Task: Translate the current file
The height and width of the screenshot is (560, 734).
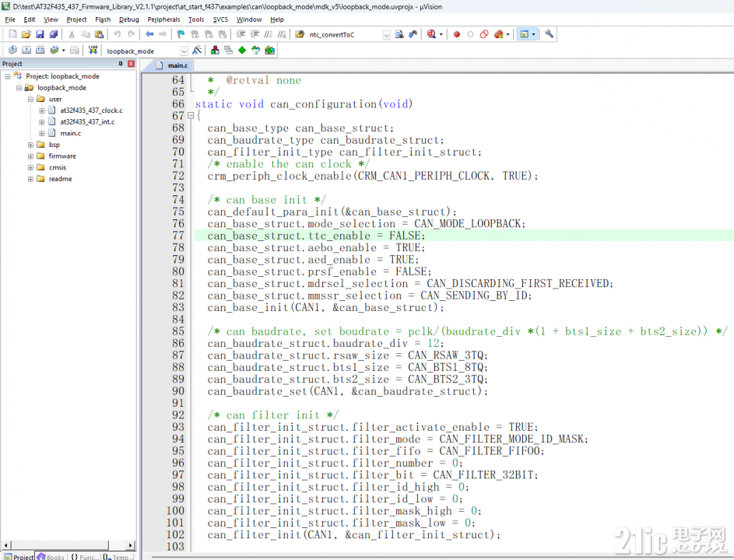Action: [12, 50]
